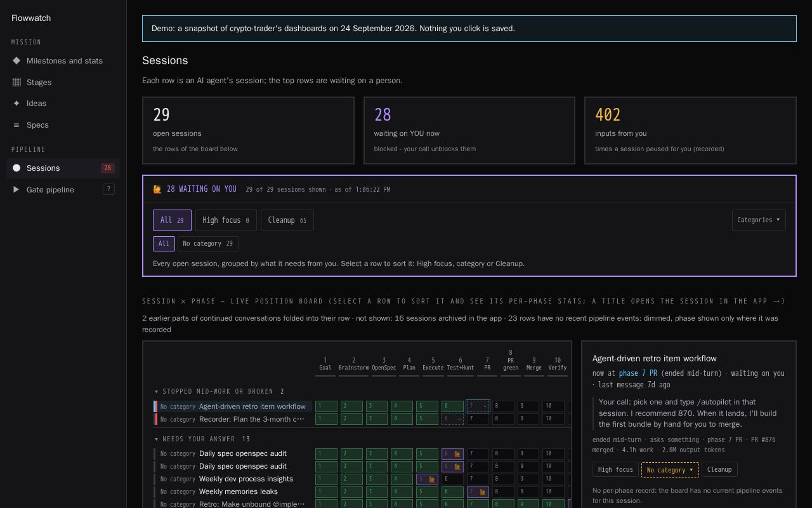
Task: Open the Recorder: Plan the 3-month session title
Action: (252, 419)
